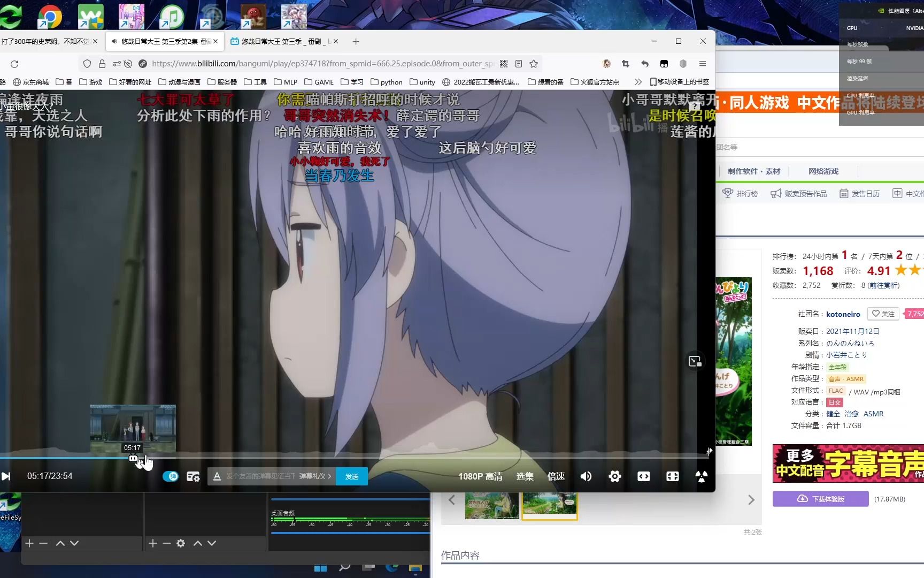Show more bookmarks with the double chevron
Viewport: 924px width, 578px height.
click(637, 82)
